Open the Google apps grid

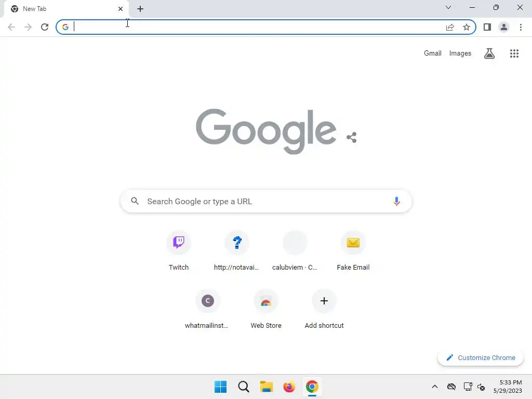click(514, 54)
